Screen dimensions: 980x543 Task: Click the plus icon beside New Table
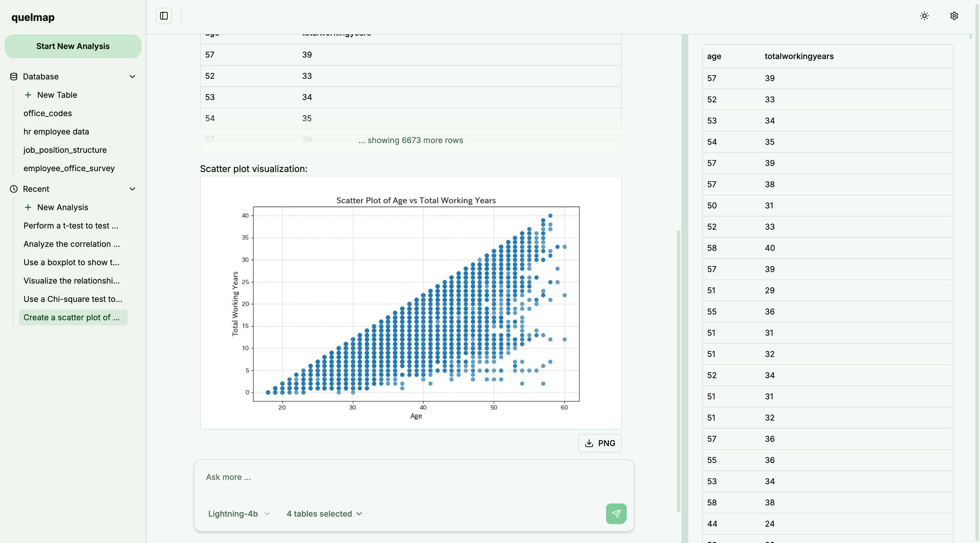(28, 95)
